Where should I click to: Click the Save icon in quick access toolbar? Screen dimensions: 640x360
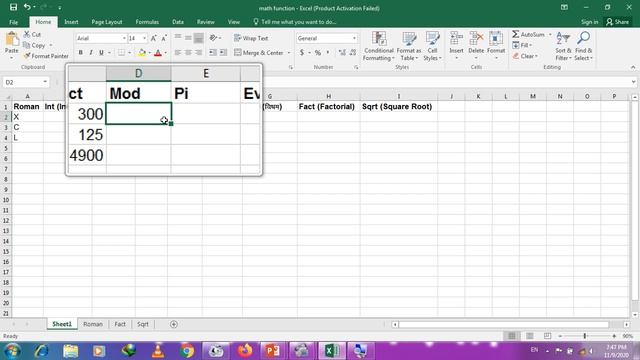click(13, 7)
